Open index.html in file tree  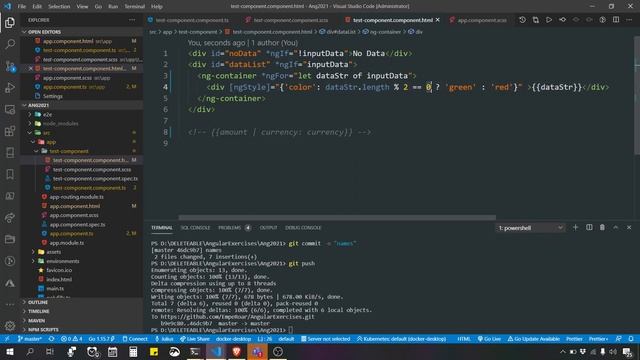[x=59, y=280]
